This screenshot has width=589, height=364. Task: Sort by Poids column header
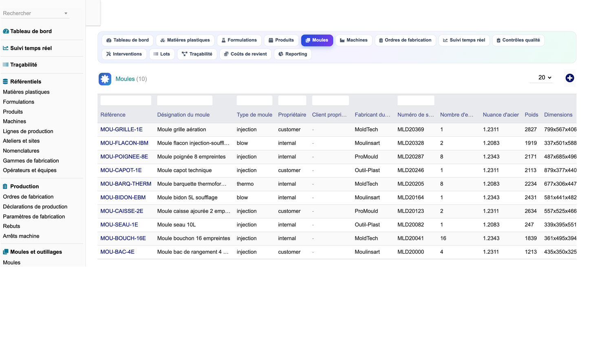(532, 115)
